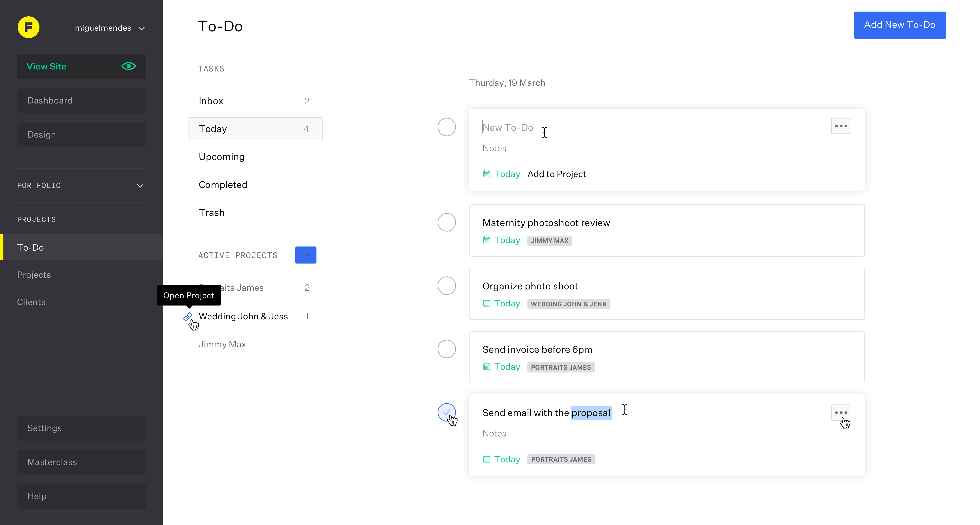Click calendar icon on Maternity photoshoot review task
Viewport: 980px width, 525px height.
(486, 240)
